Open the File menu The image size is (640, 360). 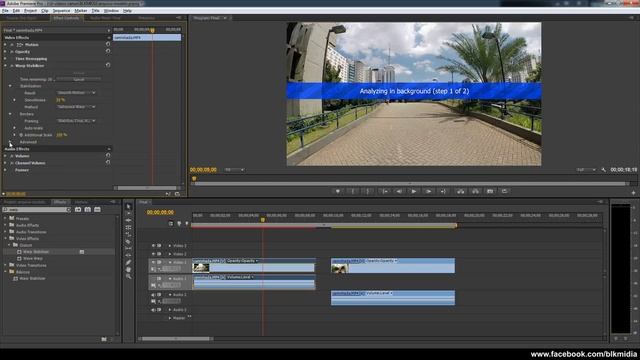[5, 11]
